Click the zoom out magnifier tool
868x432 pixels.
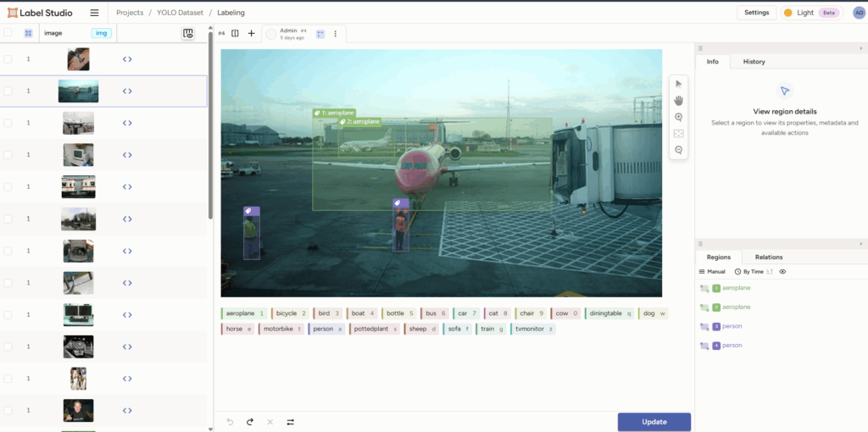[679, 150]
